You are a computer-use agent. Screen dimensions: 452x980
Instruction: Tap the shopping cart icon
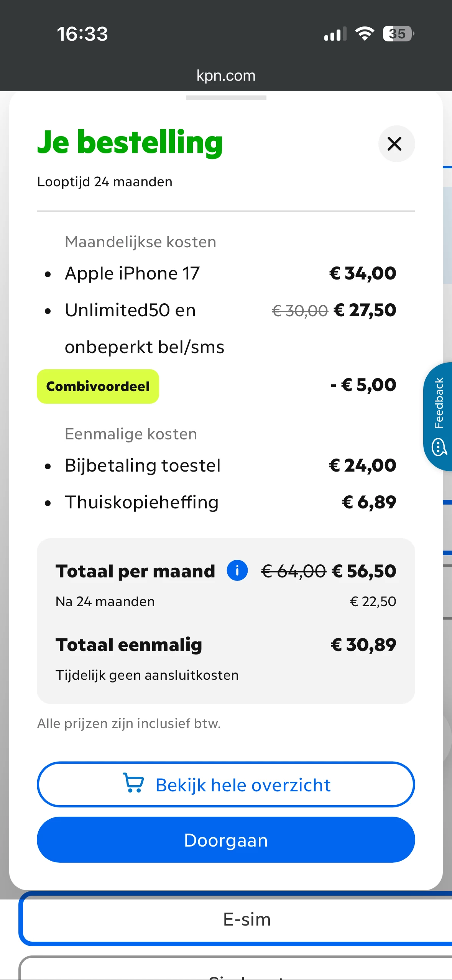pos(133,783)
